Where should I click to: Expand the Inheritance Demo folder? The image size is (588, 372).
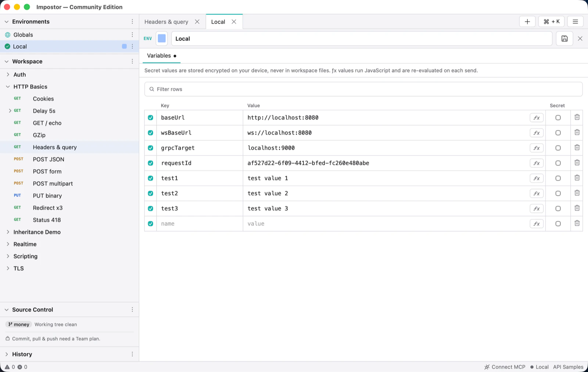8,232
